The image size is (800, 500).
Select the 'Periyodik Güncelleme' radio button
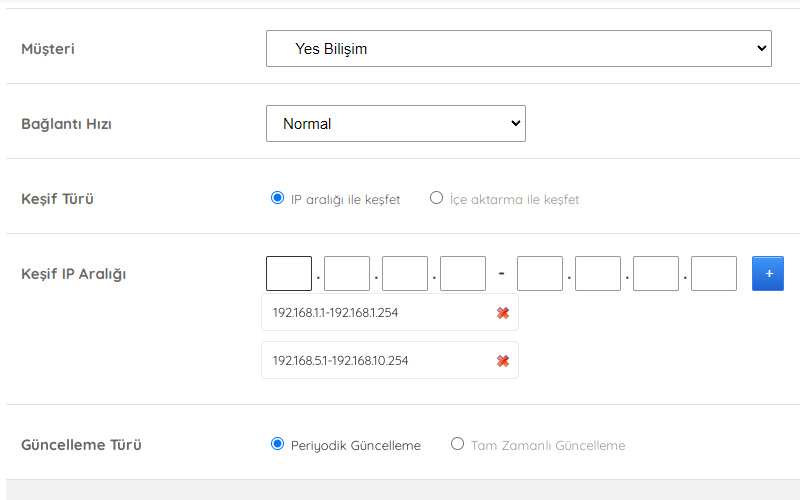pyautogui.click(x=278, y=444)
